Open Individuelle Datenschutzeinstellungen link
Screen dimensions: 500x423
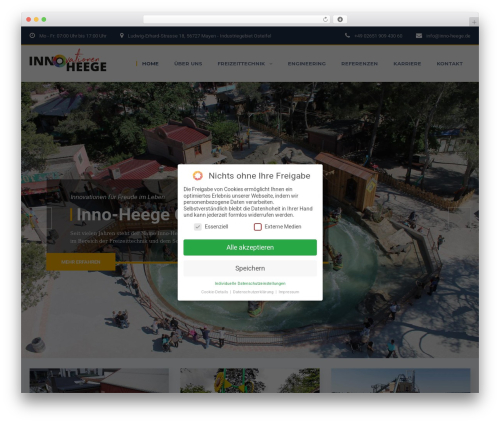pyautogui.click(x=250, y=283)
